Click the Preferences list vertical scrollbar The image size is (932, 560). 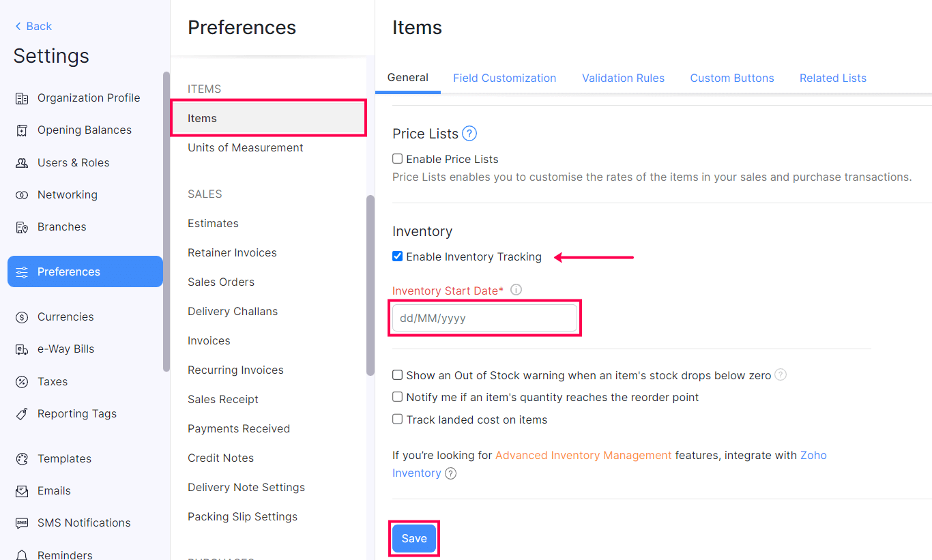[x=370, y=285]
